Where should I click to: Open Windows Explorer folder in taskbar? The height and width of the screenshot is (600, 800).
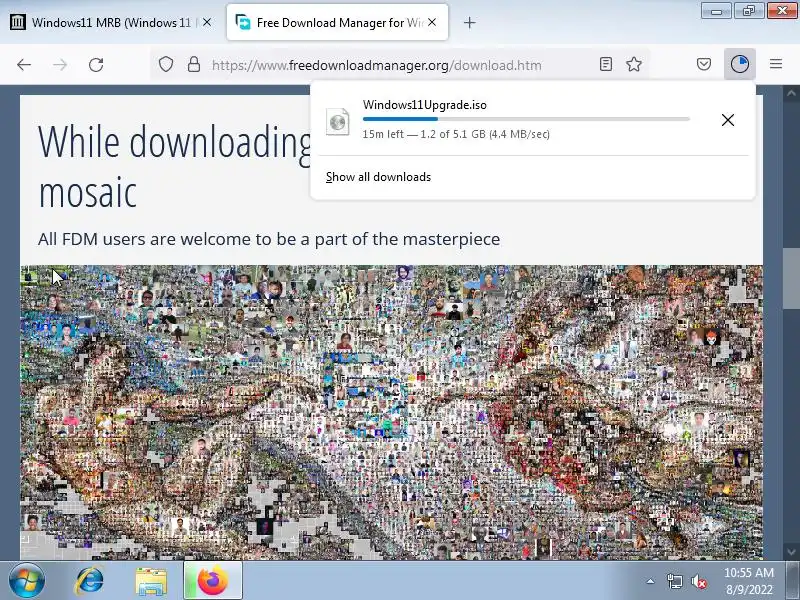click(x=151, y=582)
